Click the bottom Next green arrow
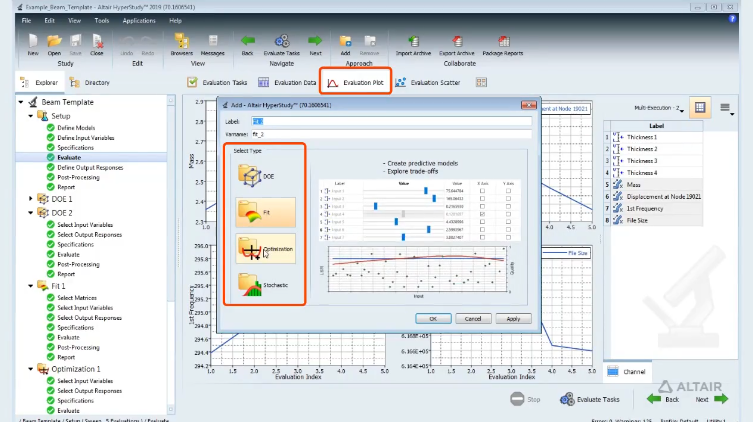Viewport: 753px width, 422px height. click(721, 398)
